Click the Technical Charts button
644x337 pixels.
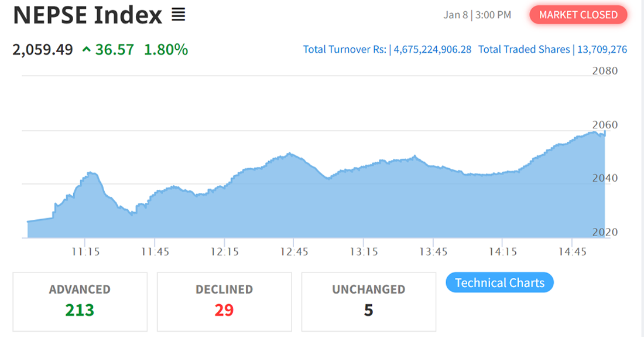pos(499,282)
